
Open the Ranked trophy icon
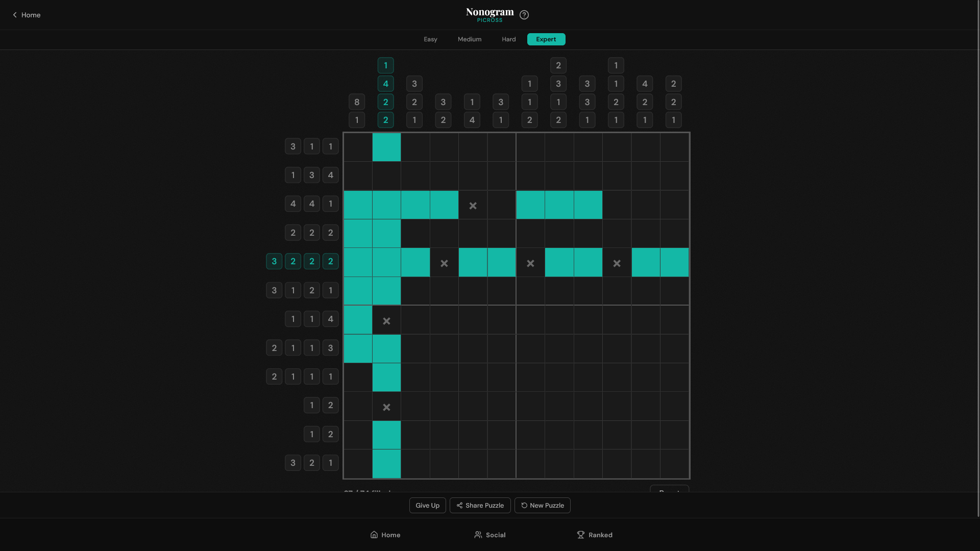click(x=581, y=535)
